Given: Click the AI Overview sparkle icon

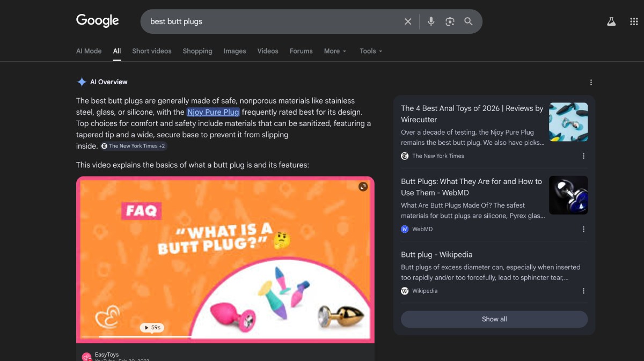Looking at the screenshot, I should pos(82,82).
